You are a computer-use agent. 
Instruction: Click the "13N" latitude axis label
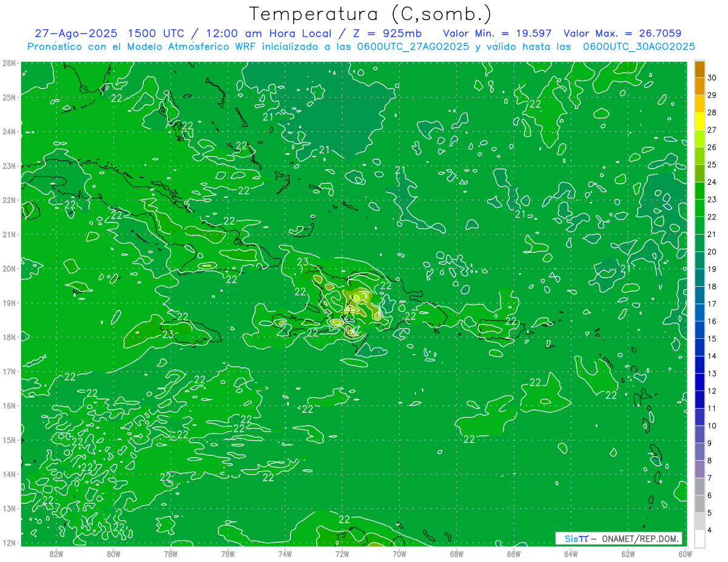pos(9,508)
